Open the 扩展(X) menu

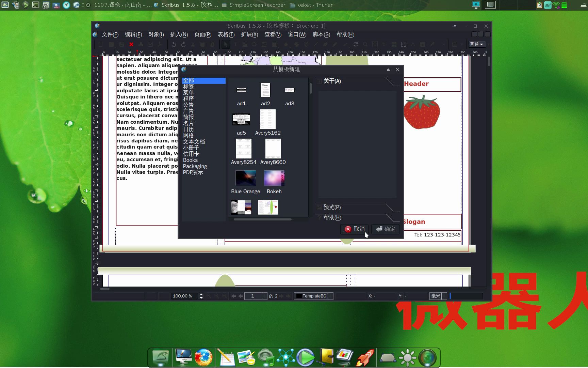pyautogui.click(x=249, y=34)
